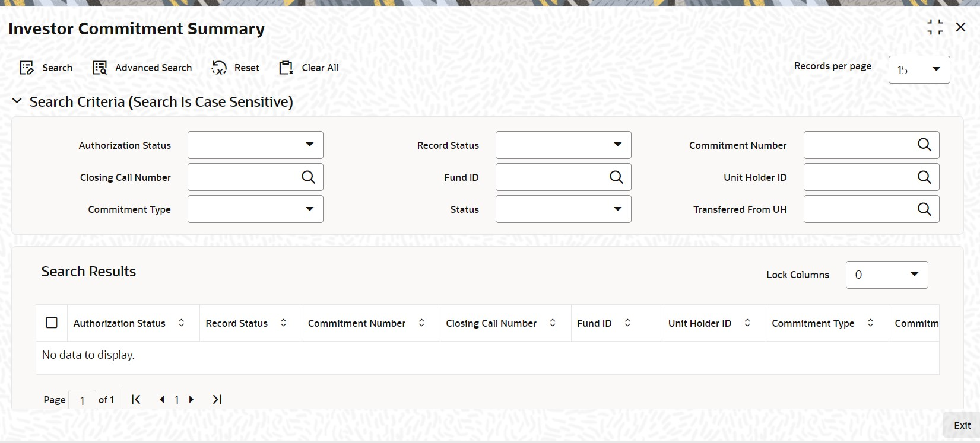Open Advanced Search from the toolbar
980x443 pixels.
tap(100, 68)
